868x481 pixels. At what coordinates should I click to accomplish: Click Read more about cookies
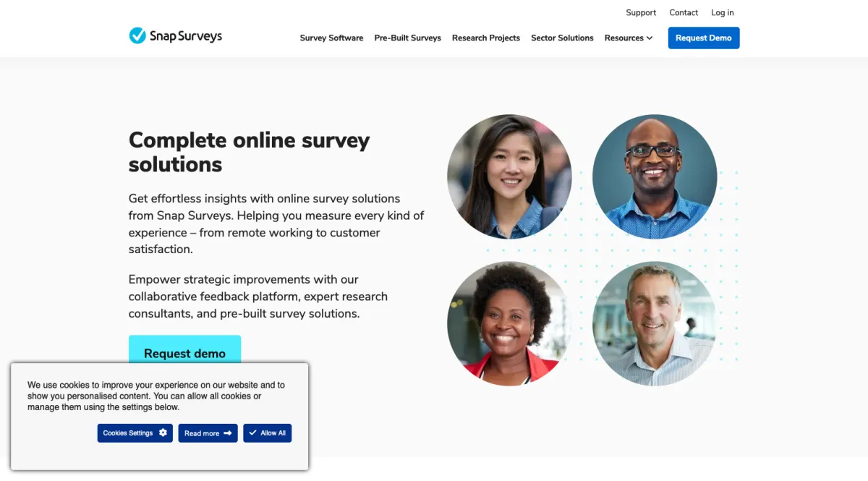tap(208, 433)
